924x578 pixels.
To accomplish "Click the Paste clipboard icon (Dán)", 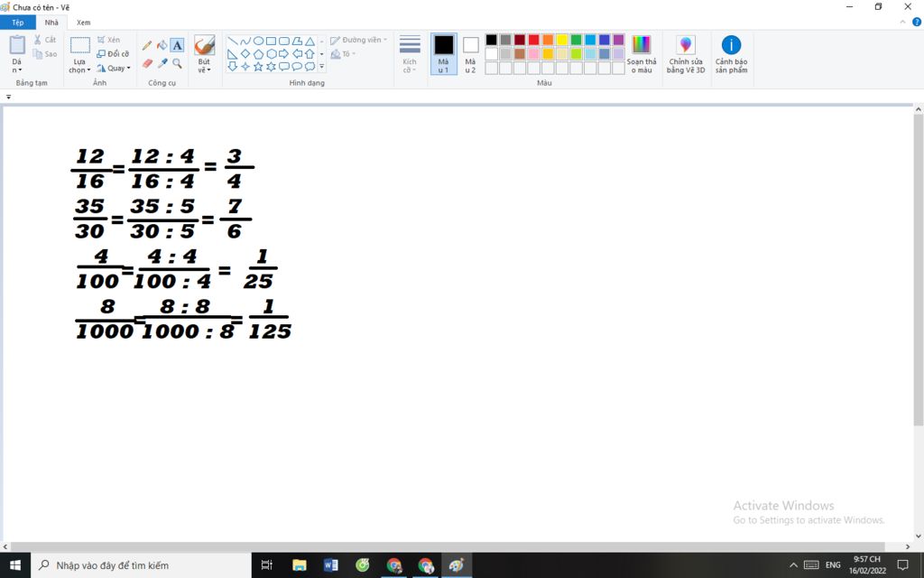I will 17,45.
